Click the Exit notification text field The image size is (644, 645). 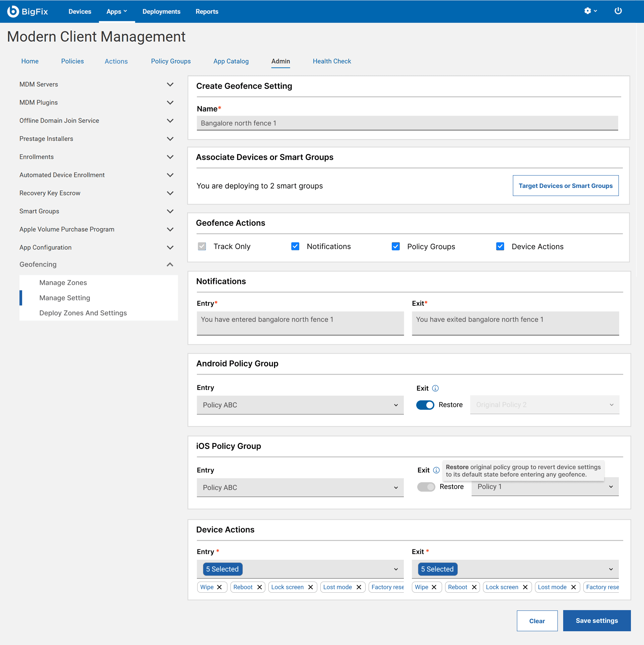pos(515,323)
